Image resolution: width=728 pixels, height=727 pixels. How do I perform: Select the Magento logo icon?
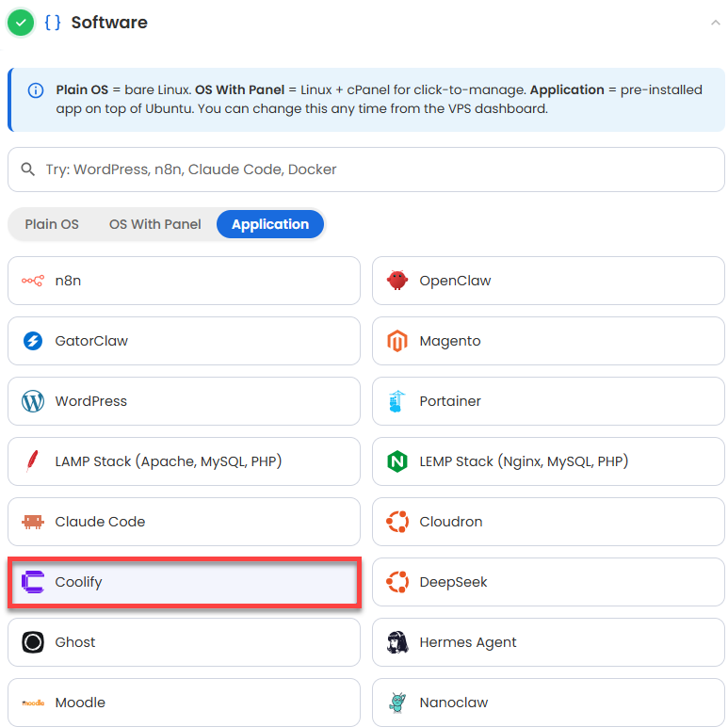397,341
